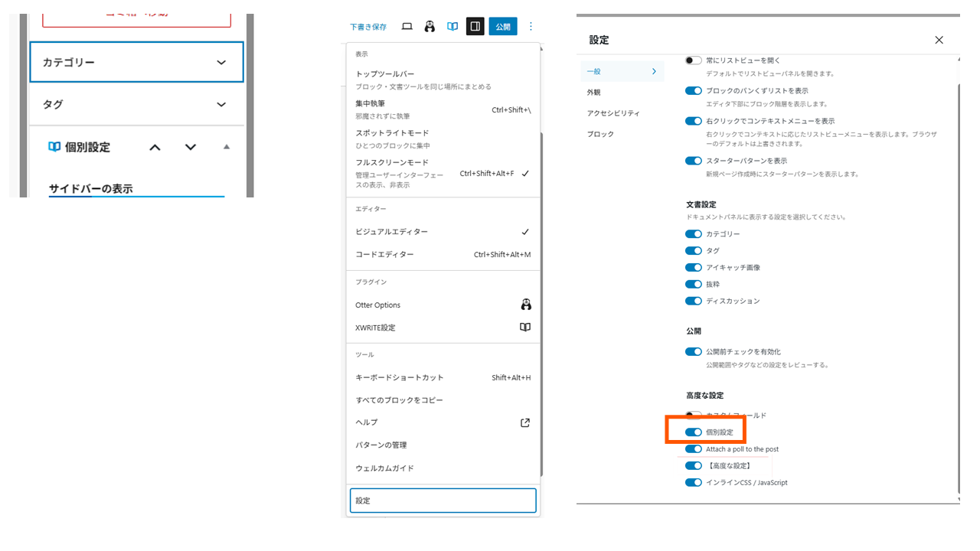Enable the 常にリストビューを開く toggle
This screenshot has width=980, height=551.
(x=694, y=60)
